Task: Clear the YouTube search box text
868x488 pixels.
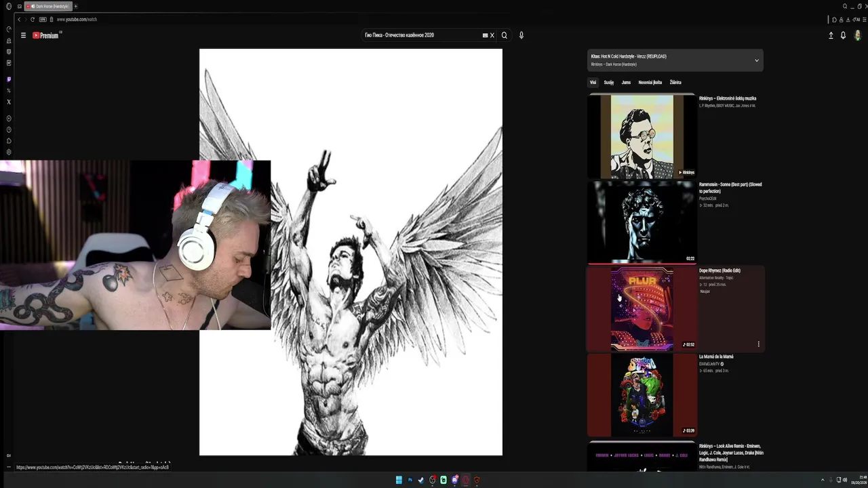Action: click(492, 35)
